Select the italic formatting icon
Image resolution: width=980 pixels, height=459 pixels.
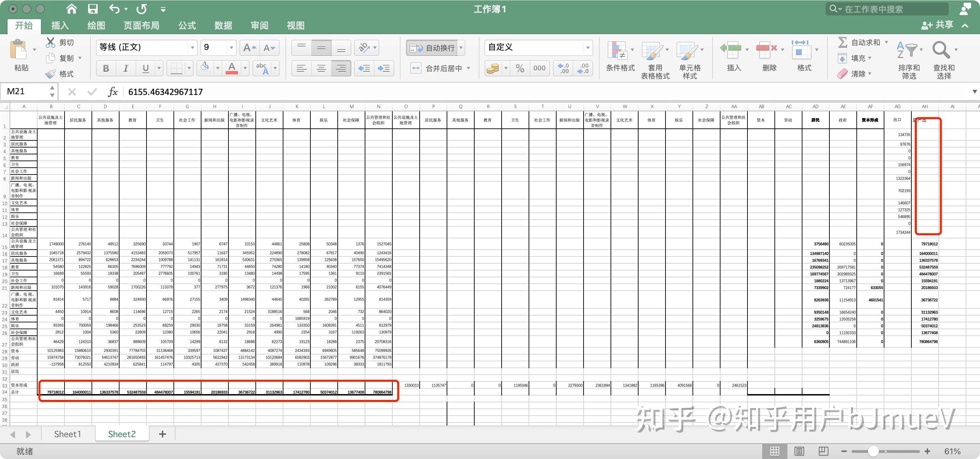(x=126, y=68)
